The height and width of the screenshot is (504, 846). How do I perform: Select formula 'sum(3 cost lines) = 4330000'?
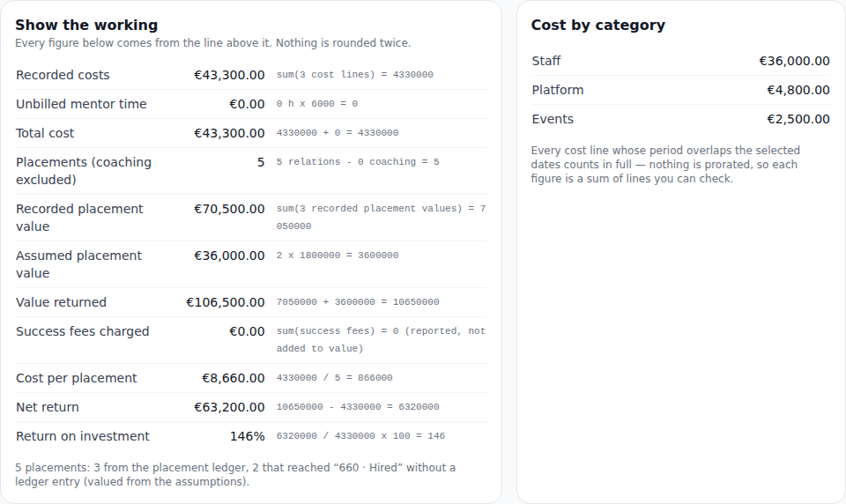[354, 75]
